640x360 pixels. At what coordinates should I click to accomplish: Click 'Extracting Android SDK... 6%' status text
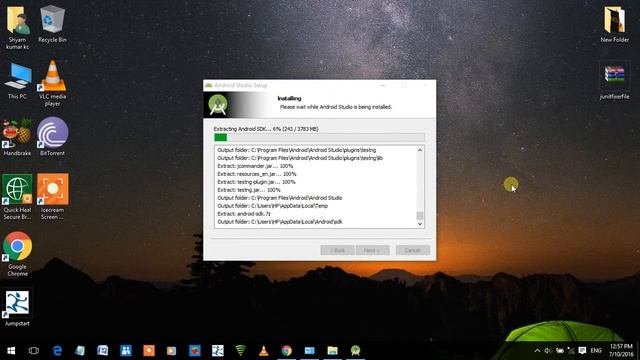pos(266,129)
